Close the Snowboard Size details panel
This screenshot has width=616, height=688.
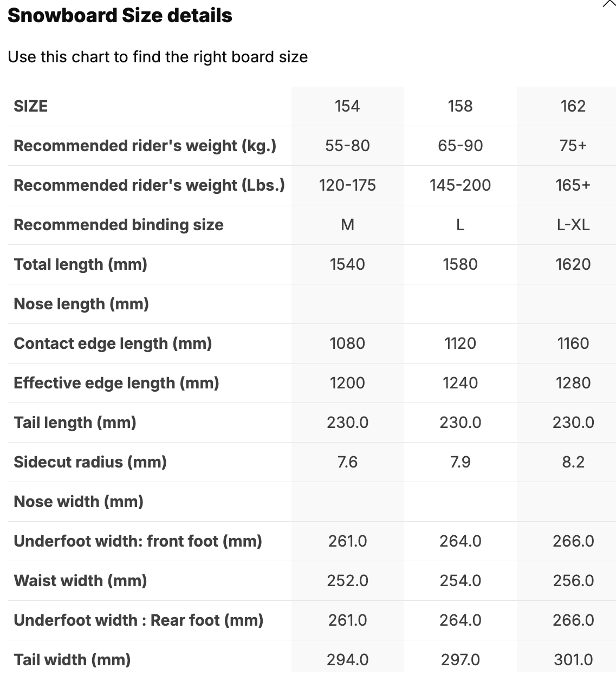coord(609,3)
